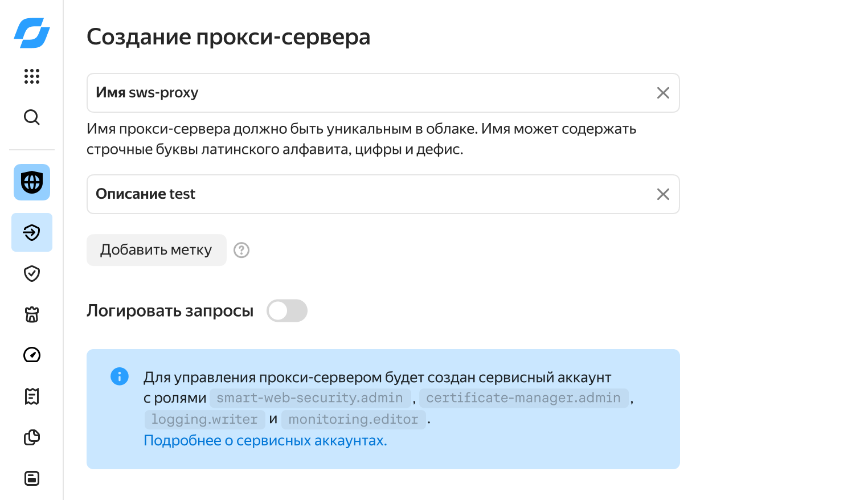Click the bottom window-card sidebar icon
The image size is (868, 500).
pos(32,478)
